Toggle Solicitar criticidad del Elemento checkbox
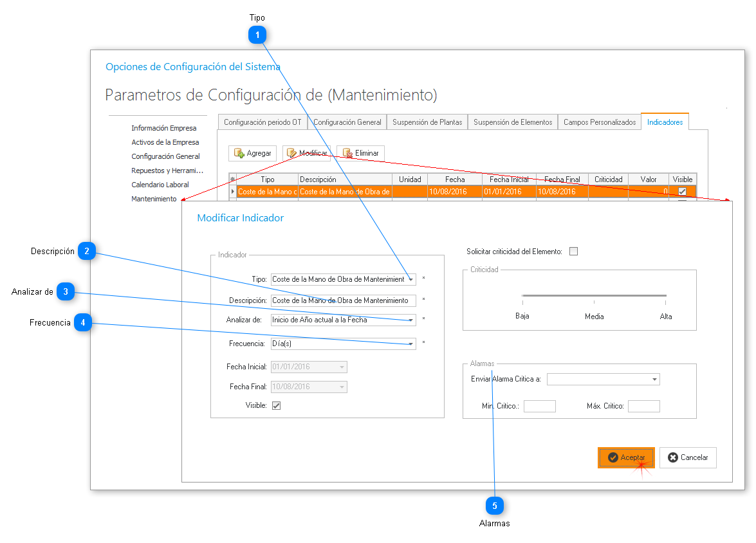 573,252
